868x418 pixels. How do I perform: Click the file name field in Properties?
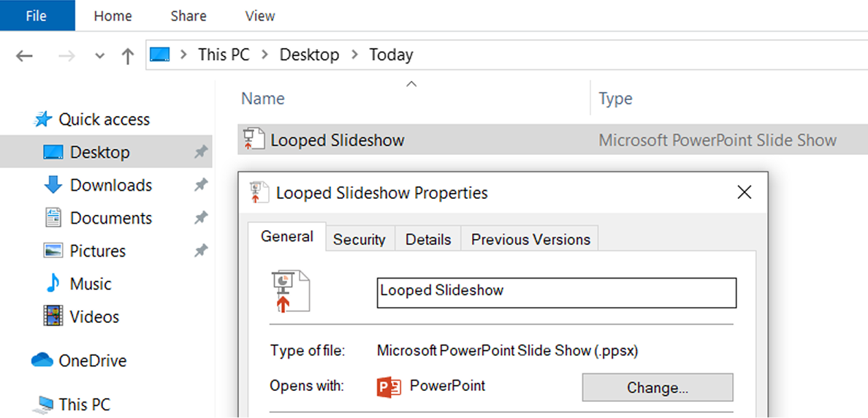pos(556,293)
